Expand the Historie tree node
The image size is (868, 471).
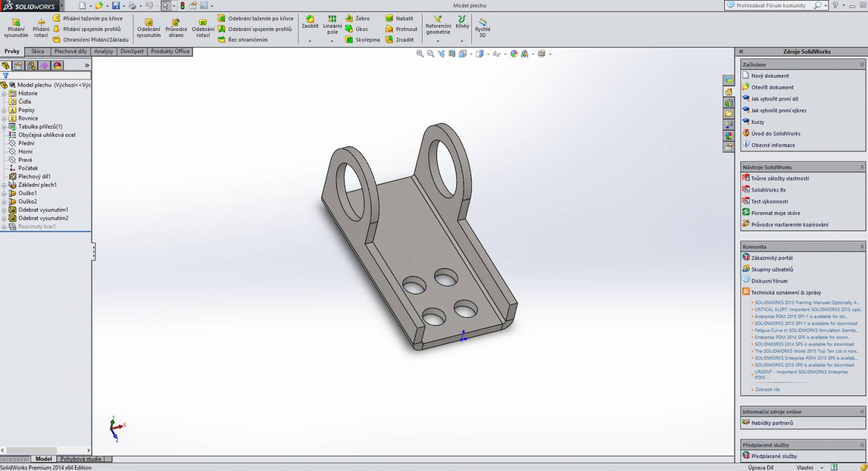coord(4,93)
